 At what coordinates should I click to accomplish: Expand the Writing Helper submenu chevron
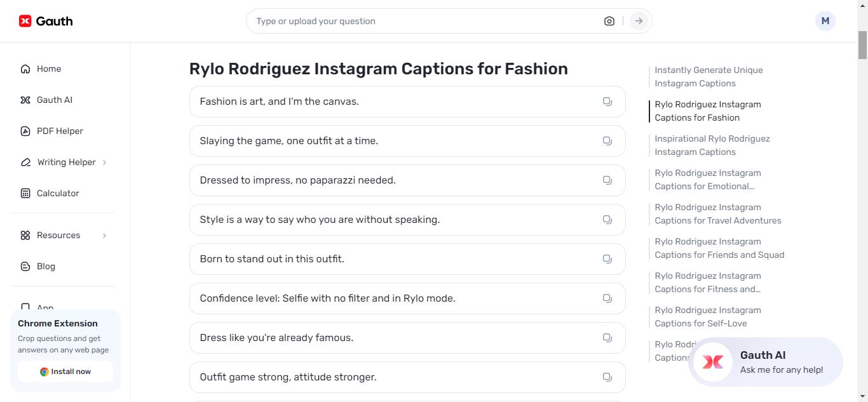coord(104,163)
